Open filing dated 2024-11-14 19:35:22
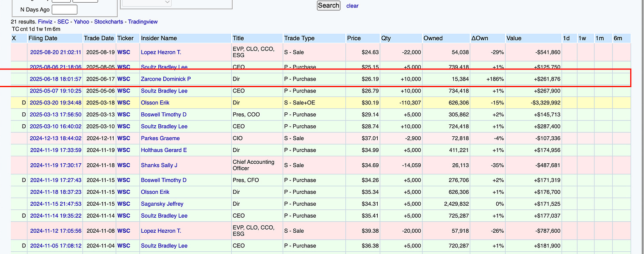The width and height of the screenshot is (644, 254). [56, 216]
